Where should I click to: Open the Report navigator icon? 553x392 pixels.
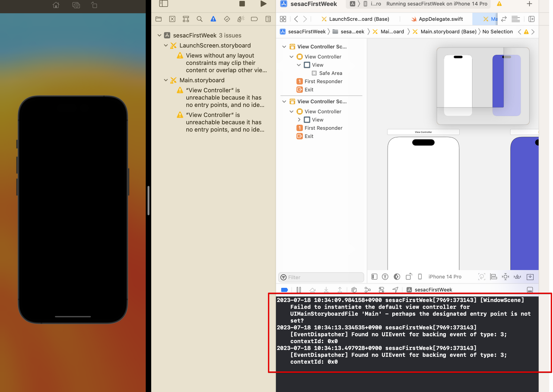pos(268,19)
